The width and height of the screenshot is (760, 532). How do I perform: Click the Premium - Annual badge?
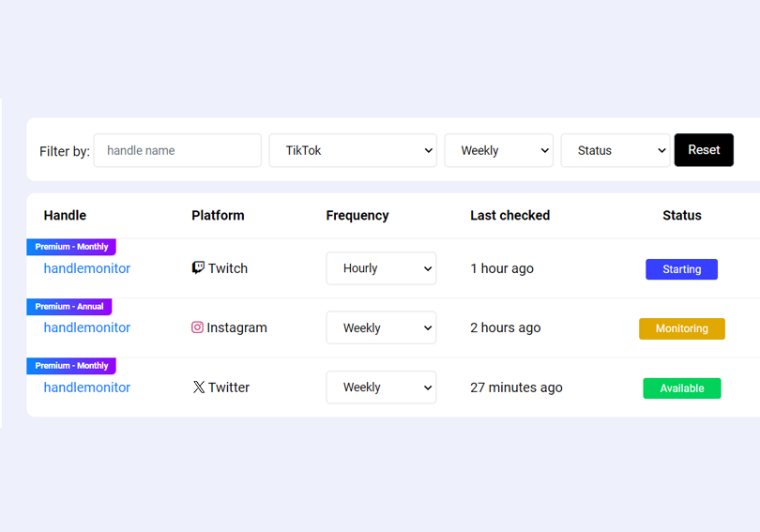click(x=69, y=307)
